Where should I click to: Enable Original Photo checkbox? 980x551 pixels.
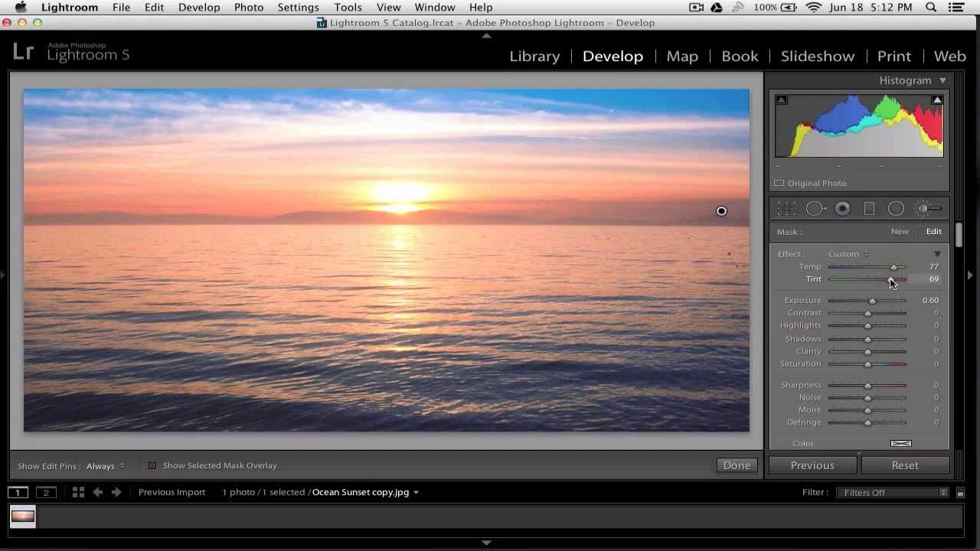779,183
